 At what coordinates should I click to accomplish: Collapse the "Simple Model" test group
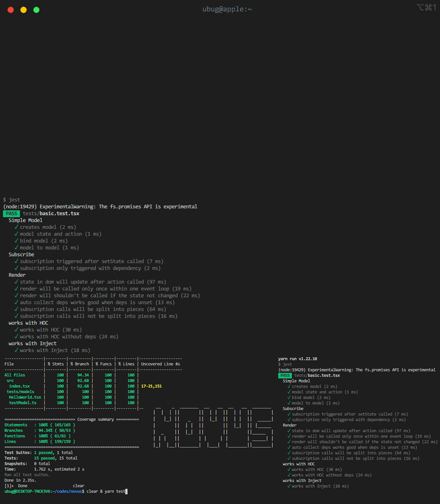(25, 220)
